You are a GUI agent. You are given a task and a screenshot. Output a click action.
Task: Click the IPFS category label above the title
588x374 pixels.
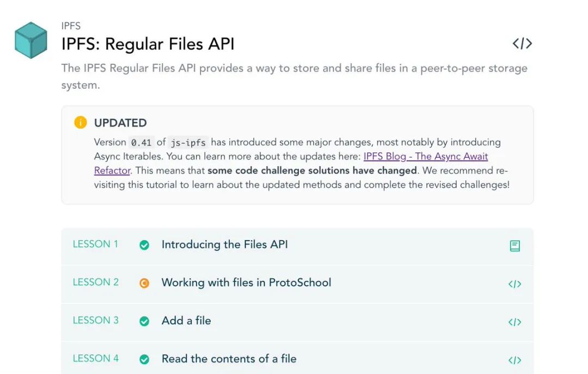click(71, 26)
